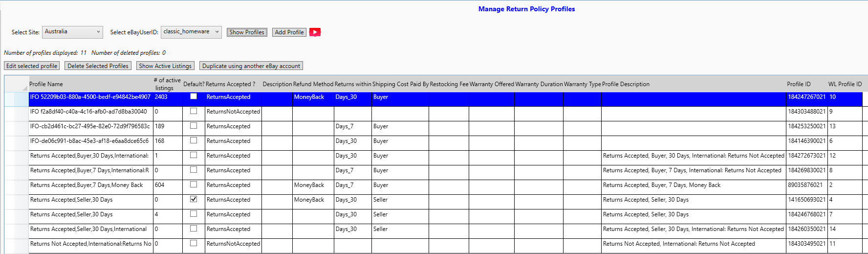The image size is (868, 254).
Task: Toggle Default checkbox for profile ID 184269830021
Action: (194, 170)
